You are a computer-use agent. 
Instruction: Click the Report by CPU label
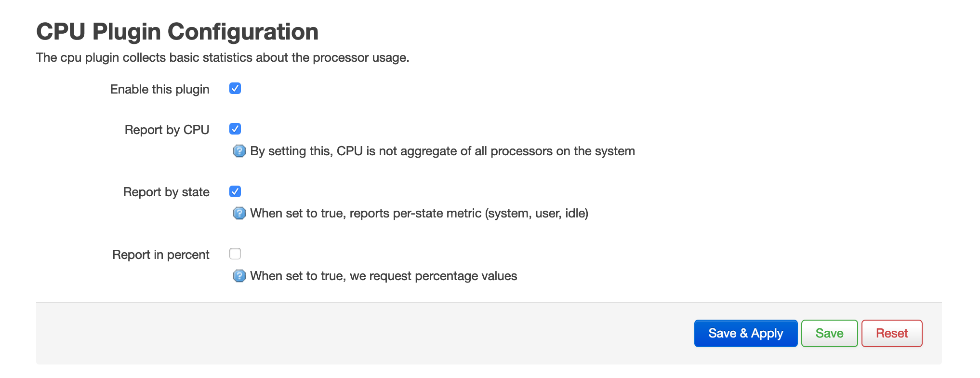coord(167,129)
